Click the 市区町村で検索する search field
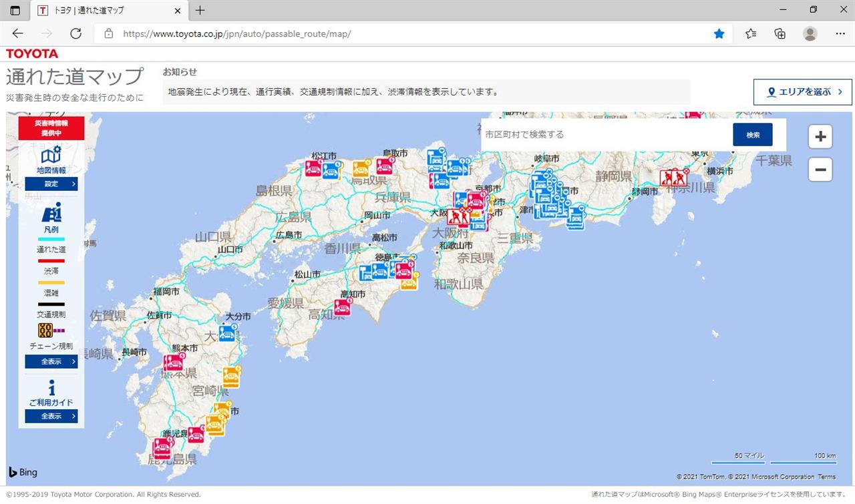The height and width of the screenshot is (504, 855). [607, 134]
